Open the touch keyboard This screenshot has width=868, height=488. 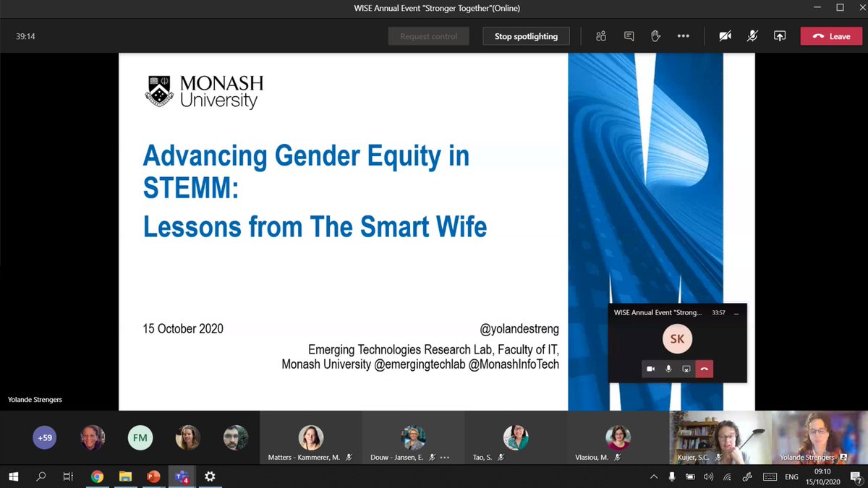(770, 476)
